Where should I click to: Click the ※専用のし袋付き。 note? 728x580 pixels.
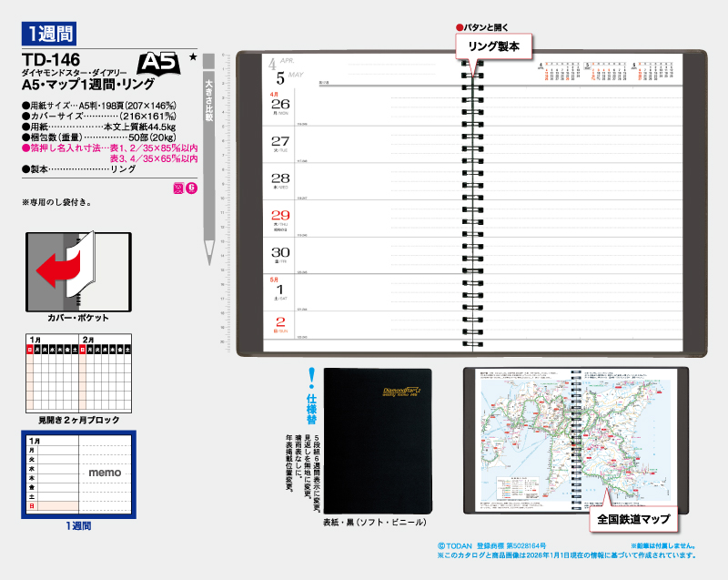tap(56, 202)
